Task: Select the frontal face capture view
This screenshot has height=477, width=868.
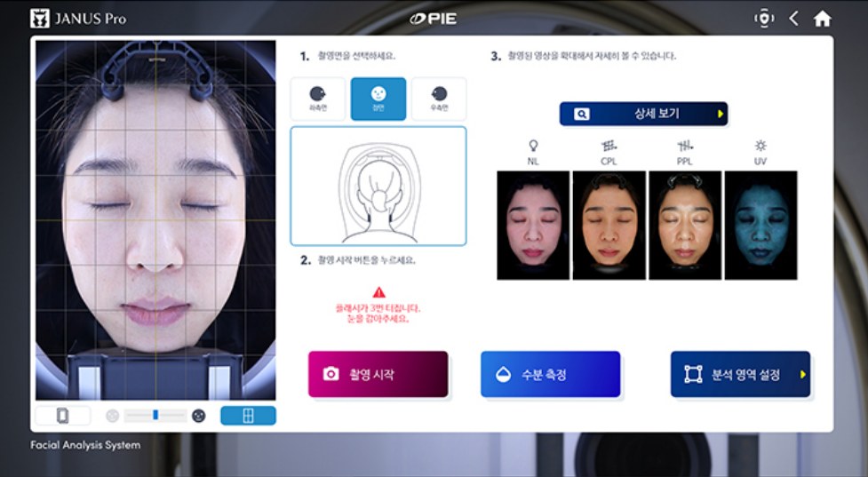Action: (x=378, y=99)
